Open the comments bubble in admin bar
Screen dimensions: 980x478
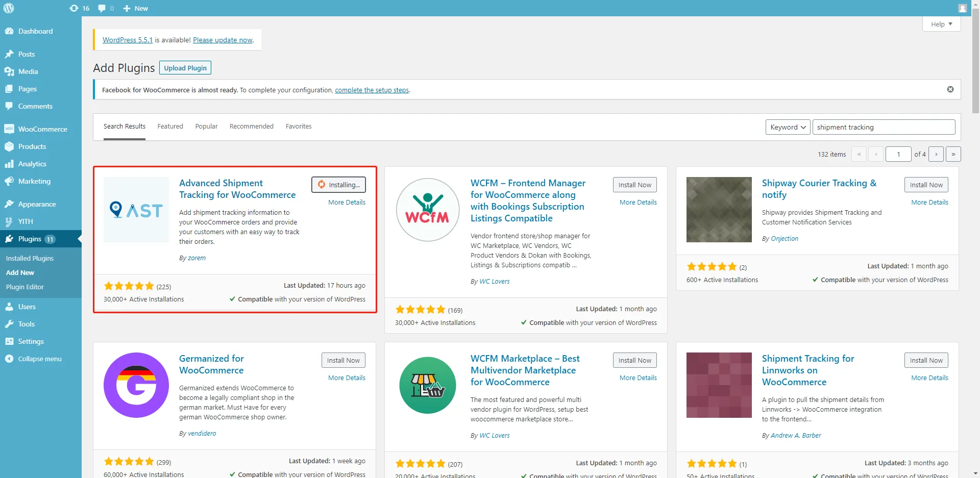(x=106, y=8)
